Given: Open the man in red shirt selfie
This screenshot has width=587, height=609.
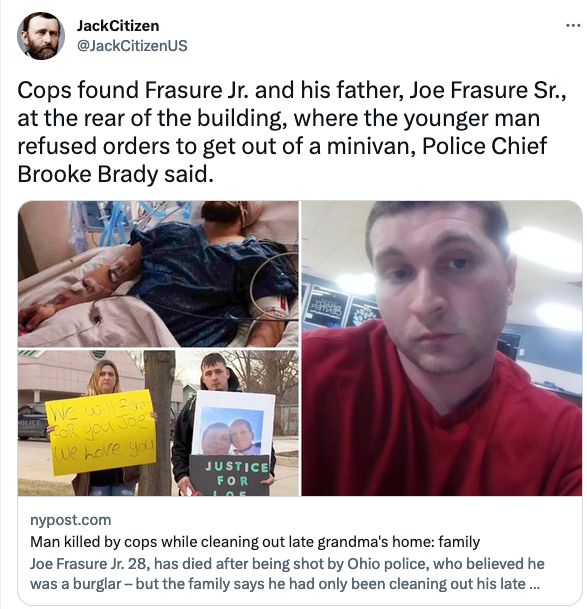Looking at the screenshot, I should pos(442,348).
